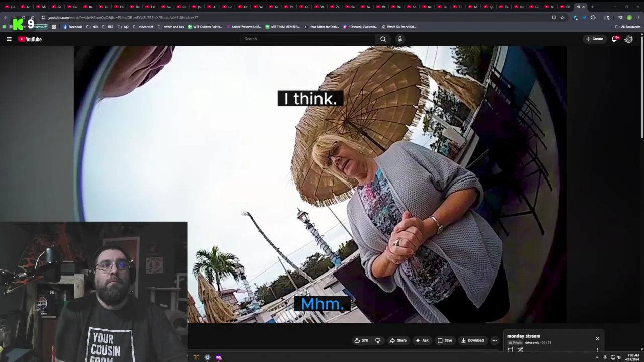Open the apps grid bookmark icon
644x362 pixels.
54,27
